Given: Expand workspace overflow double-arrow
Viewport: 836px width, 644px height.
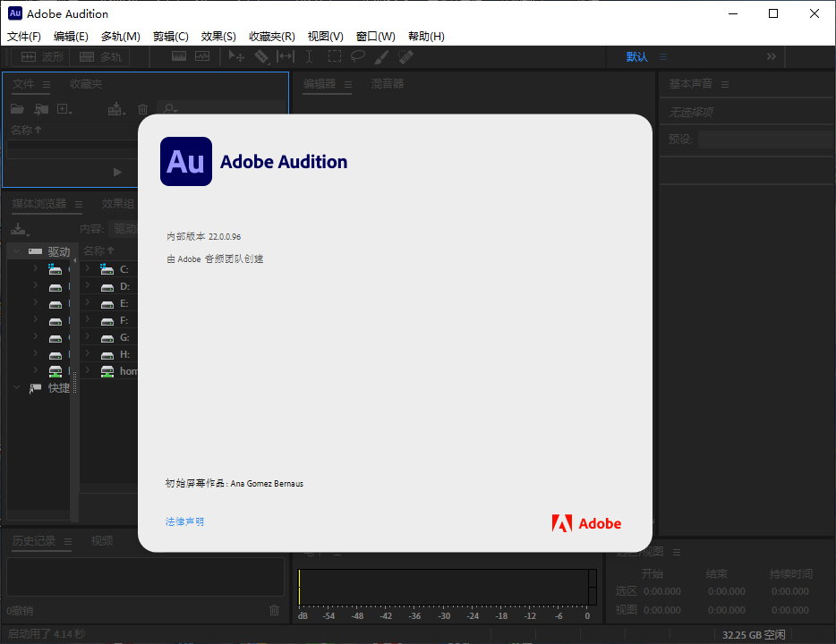Looking at the screenshot, I should (x=772, y=56).
